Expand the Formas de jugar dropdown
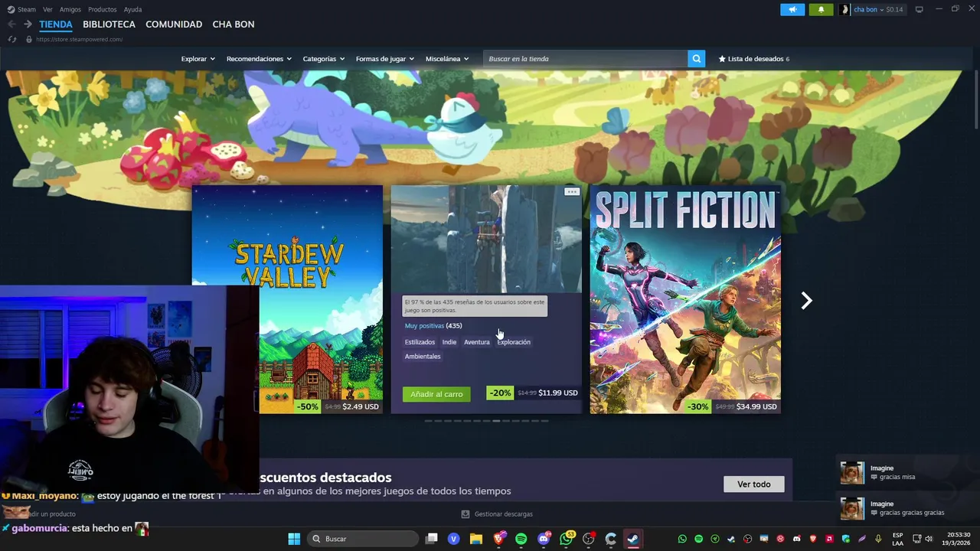 coord(384,59)
